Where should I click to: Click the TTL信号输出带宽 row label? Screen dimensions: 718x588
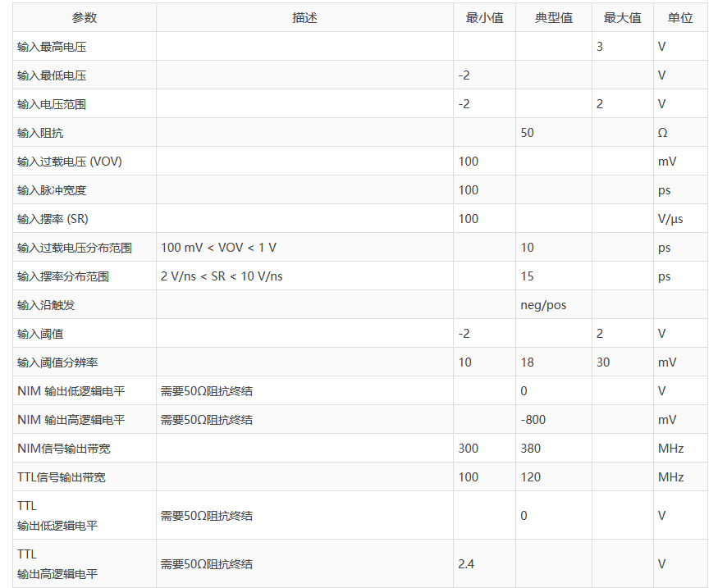tap(62, 477)
